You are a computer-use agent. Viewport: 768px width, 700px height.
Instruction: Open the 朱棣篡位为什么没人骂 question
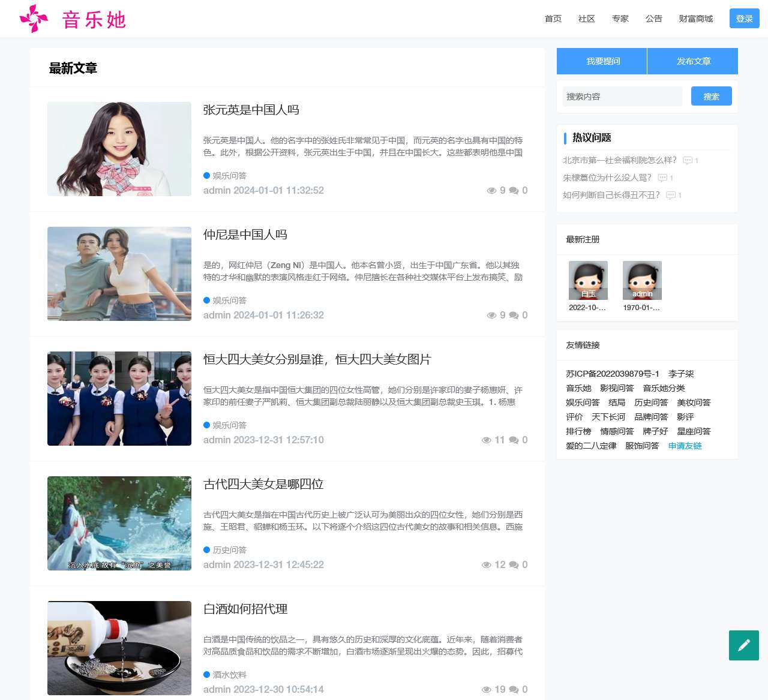coord(607,178)
